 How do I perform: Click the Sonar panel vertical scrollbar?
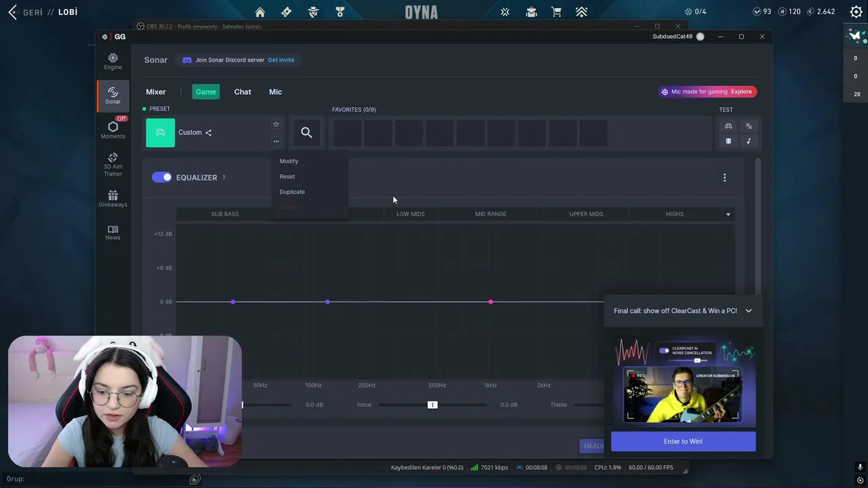click(757, 227)
